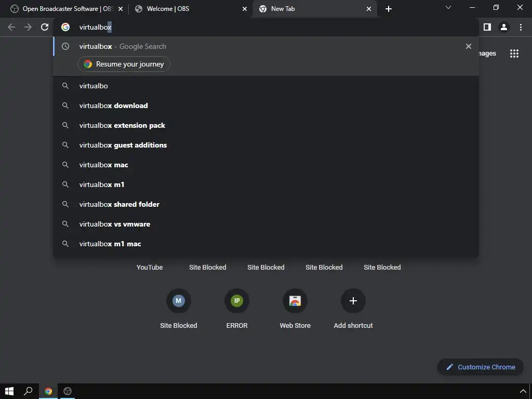The width and height of the screenshot is (532, 399).
Task: Click Customize Chrome button
Action: pos(481,367)
